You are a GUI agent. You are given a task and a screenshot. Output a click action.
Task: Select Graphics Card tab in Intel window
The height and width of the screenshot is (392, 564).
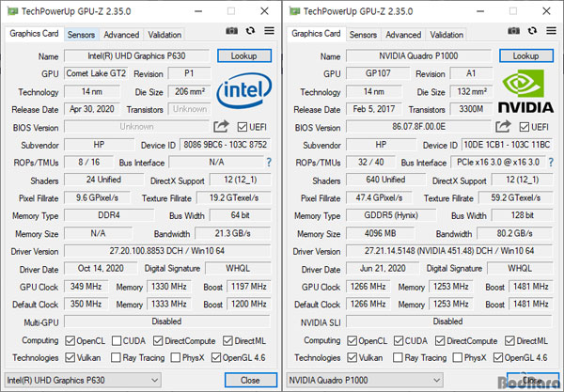[x=34, y=34]
